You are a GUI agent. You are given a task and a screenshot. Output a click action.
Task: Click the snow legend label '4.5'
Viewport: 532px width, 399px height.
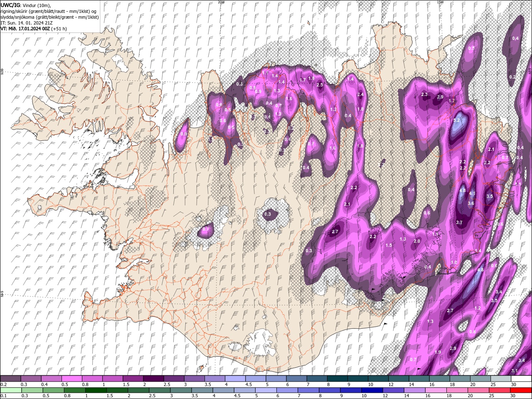coord(249,384)
